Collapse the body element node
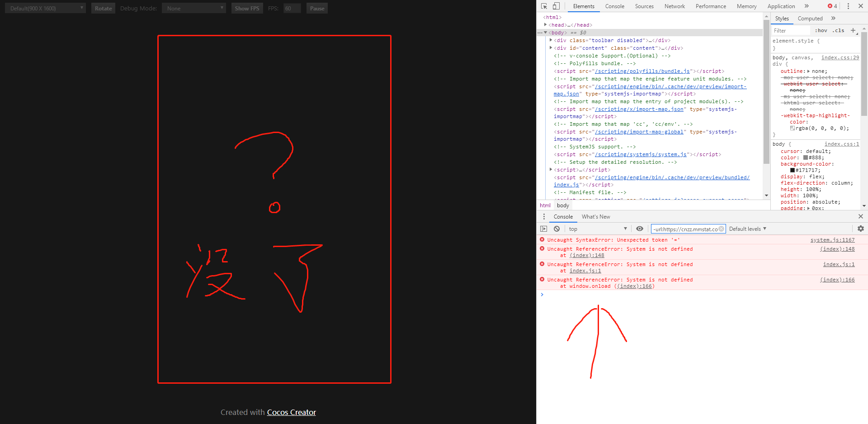The height and width of the screenshot is (424, 868). pyautogui.click(x=546, y=33)
